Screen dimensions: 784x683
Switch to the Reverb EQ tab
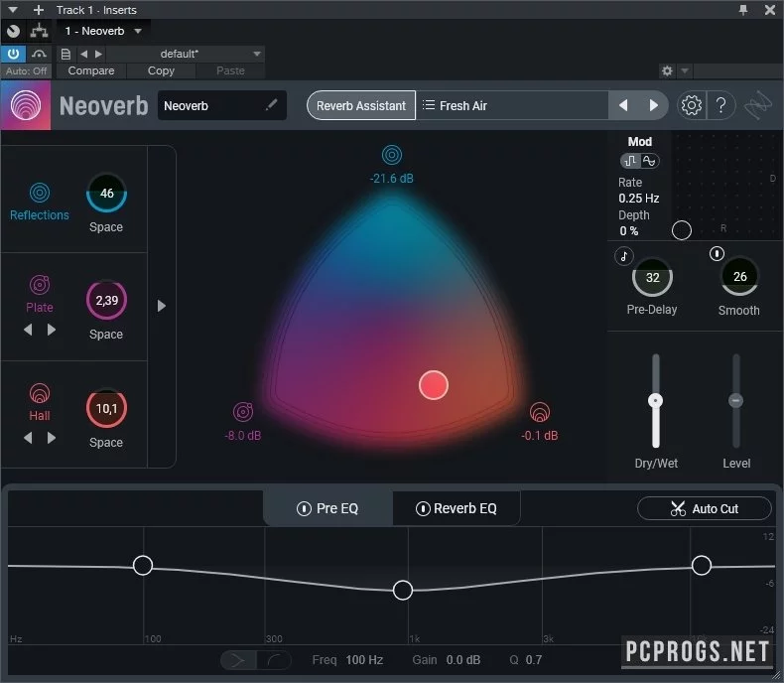click(456, 508)
